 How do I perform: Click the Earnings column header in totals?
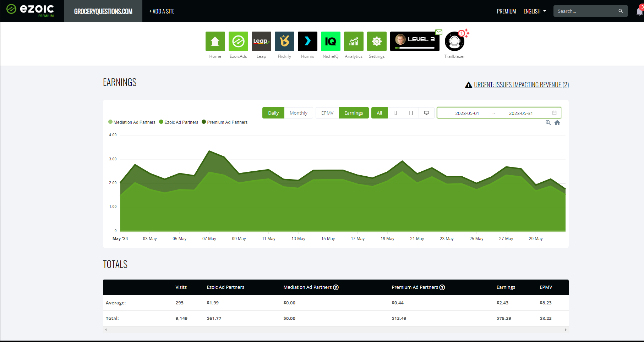point(506,287)
